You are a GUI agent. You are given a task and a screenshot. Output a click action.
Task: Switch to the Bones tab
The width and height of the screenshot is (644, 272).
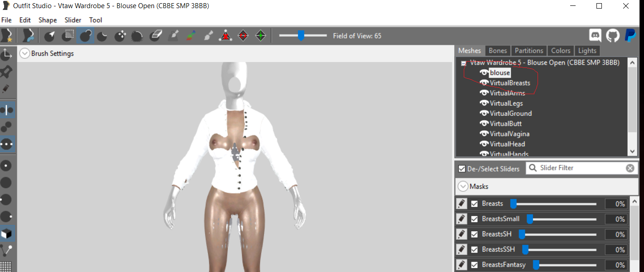[498, 51]
